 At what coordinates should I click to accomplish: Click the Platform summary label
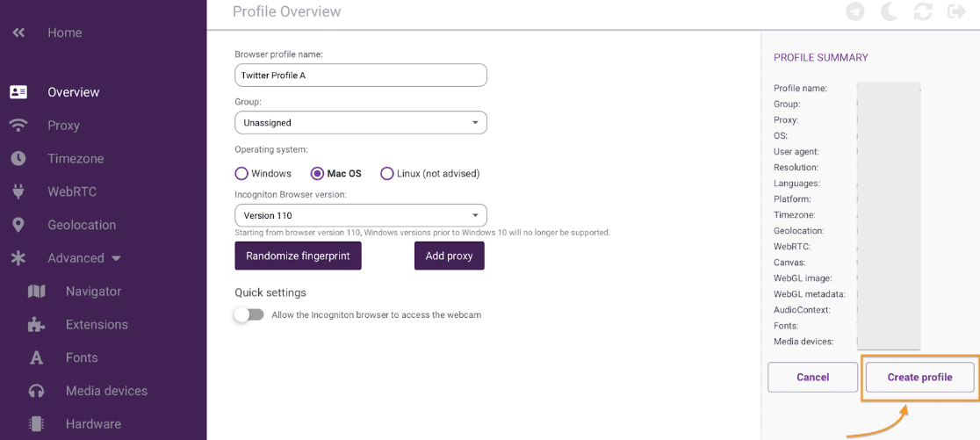792,199
